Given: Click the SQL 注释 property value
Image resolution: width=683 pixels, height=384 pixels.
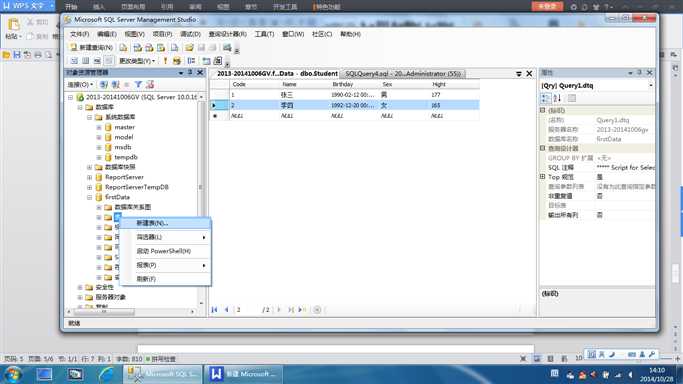Looking at the screenshot, I should 625,168.
